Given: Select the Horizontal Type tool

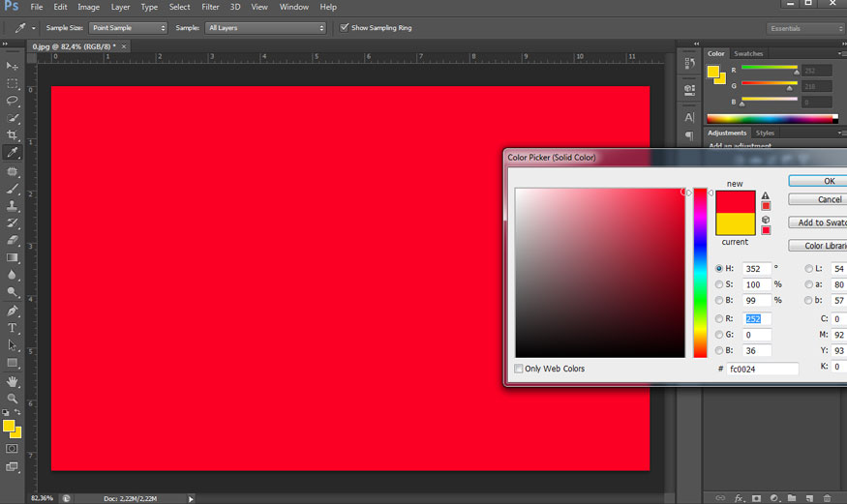Looking at the screenshot, I should [13, 328].
